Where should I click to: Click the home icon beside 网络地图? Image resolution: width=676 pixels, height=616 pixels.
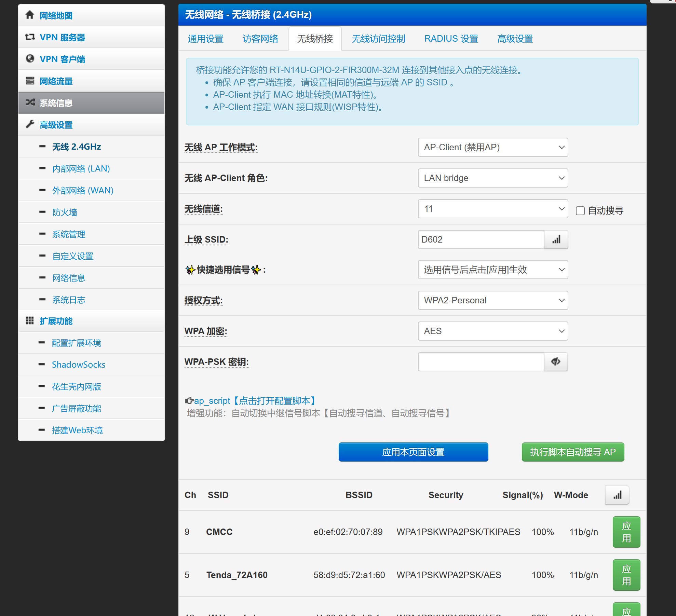click(30, 15)
